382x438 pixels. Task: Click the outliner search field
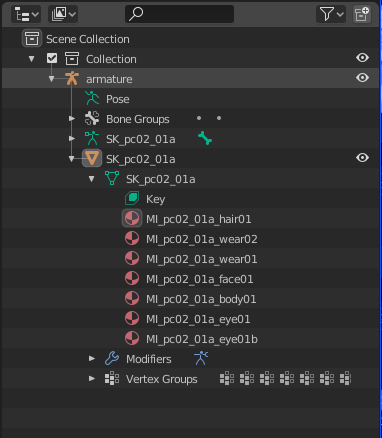(179, 14)
